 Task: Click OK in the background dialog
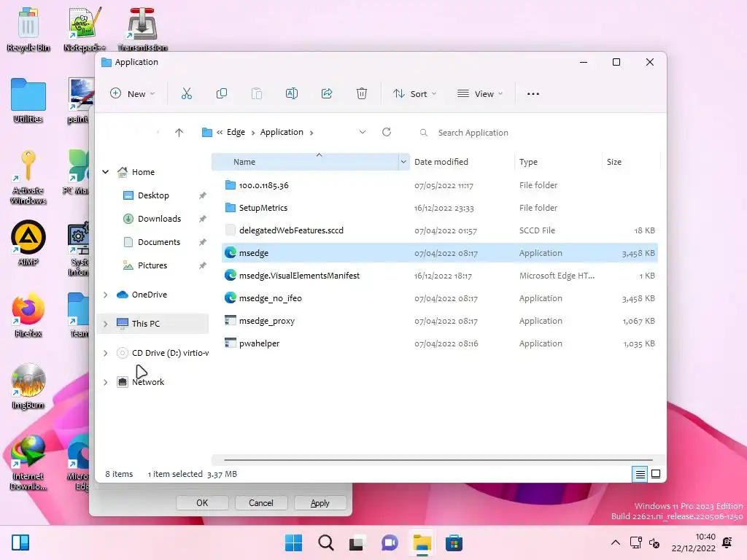tap(202, 503)
